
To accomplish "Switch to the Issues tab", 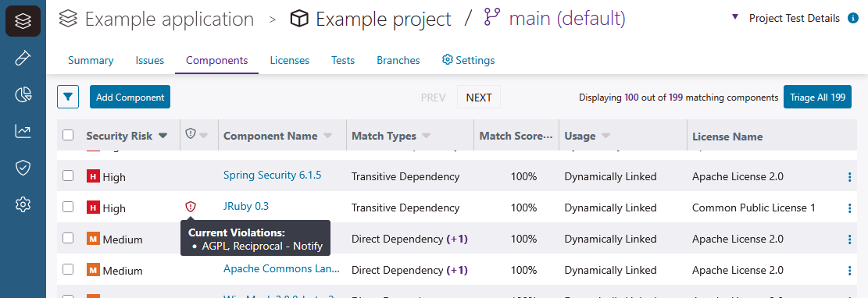I will [x=149, y=60].
